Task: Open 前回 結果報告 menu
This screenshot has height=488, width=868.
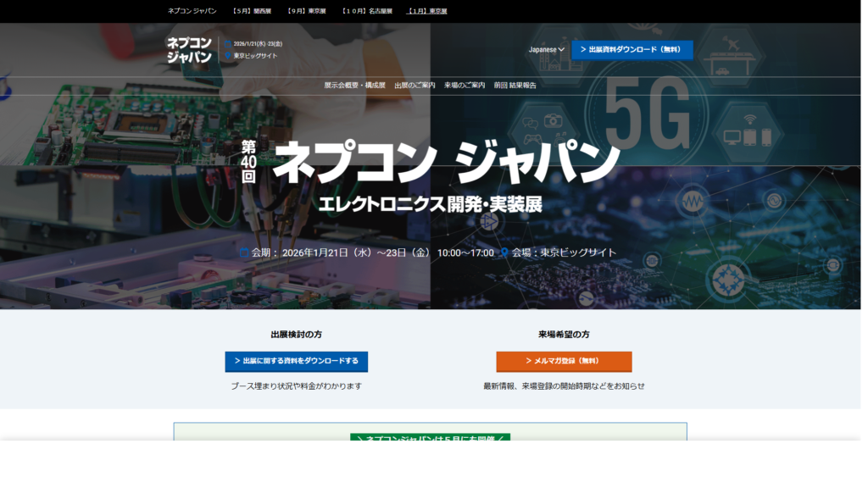Action: 515,86
